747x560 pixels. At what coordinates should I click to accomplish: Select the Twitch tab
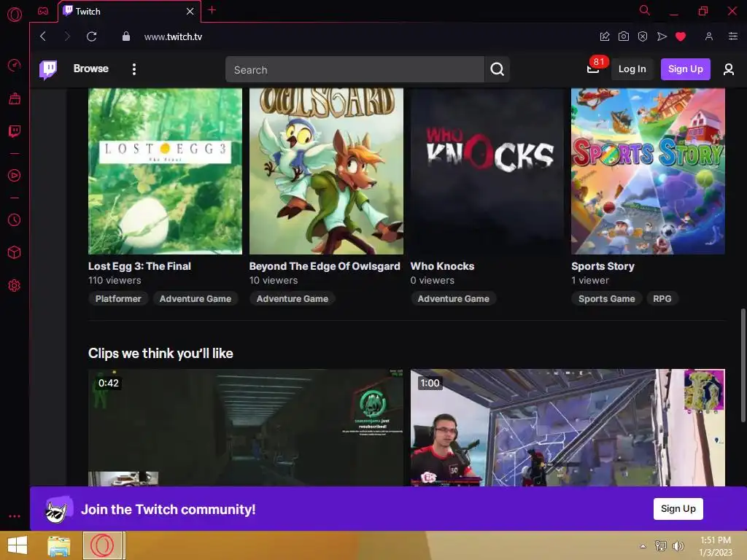coord(128,11)
